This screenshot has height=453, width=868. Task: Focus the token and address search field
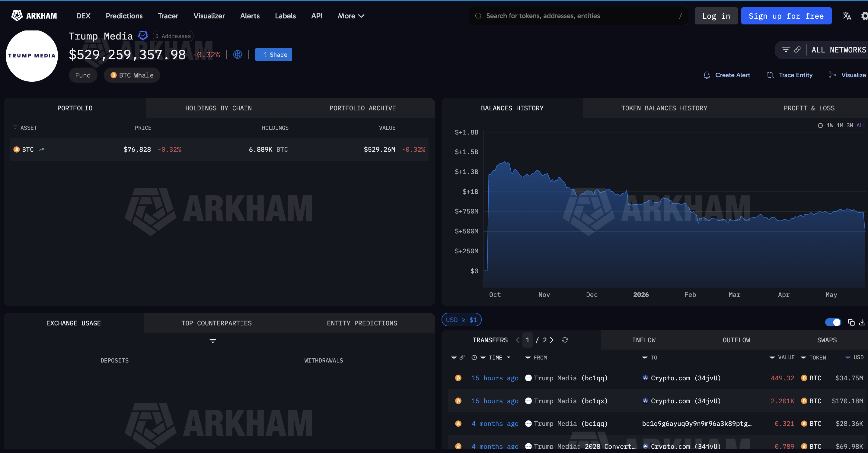coord(578,16)
